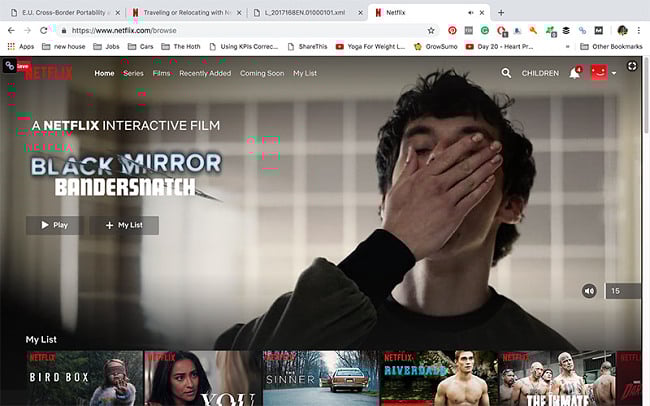Screen dimensions: 650x406
Task: Open the Apps bookmarks shortcut
Action: tap(21, 46)
